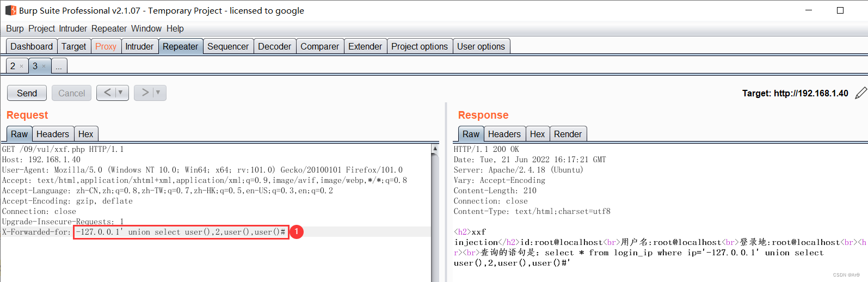The width and height of the screenshot is (868, 282).
Task: Show Response Render view
Action: (568, 134)
